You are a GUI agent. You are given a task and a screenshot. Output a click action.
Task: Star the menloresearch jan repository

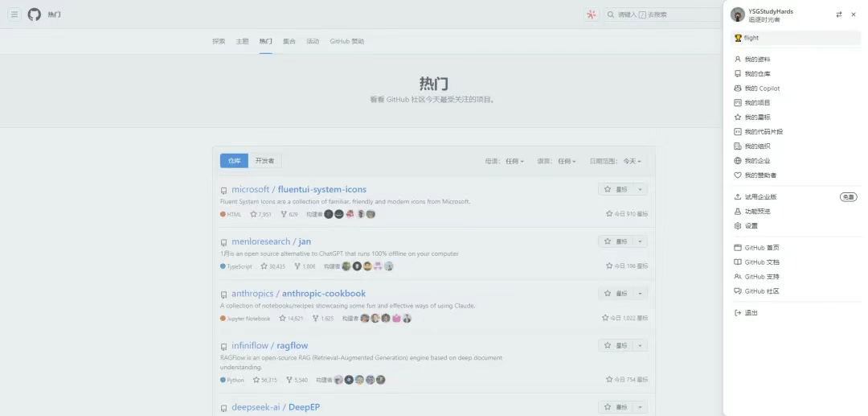[x=615, y=241]
